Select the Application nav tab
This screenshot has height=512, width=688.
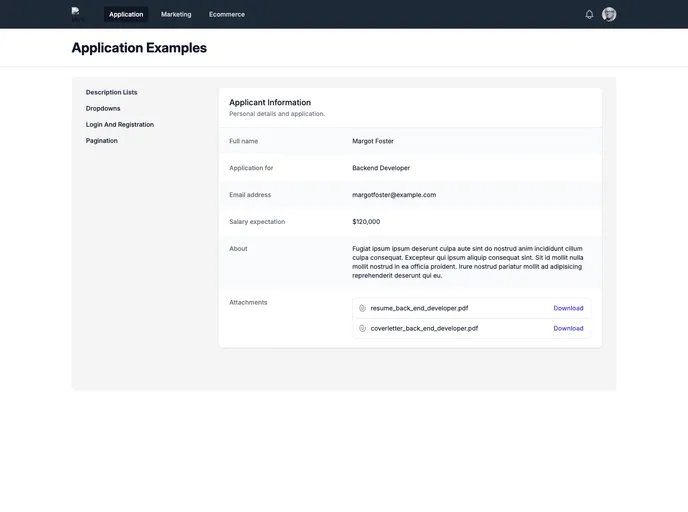pyautogui.click(x=126, y=14)
